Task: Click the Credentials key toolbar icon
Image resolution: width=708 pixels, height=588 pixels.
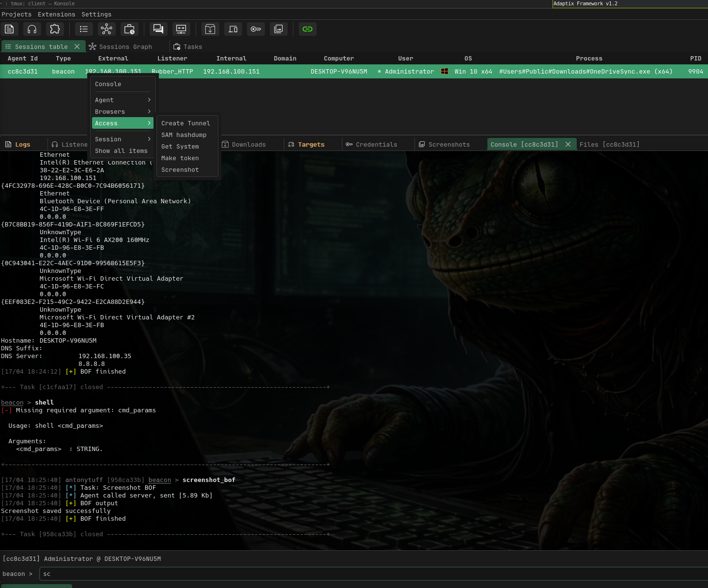Action: pos(256,29)
